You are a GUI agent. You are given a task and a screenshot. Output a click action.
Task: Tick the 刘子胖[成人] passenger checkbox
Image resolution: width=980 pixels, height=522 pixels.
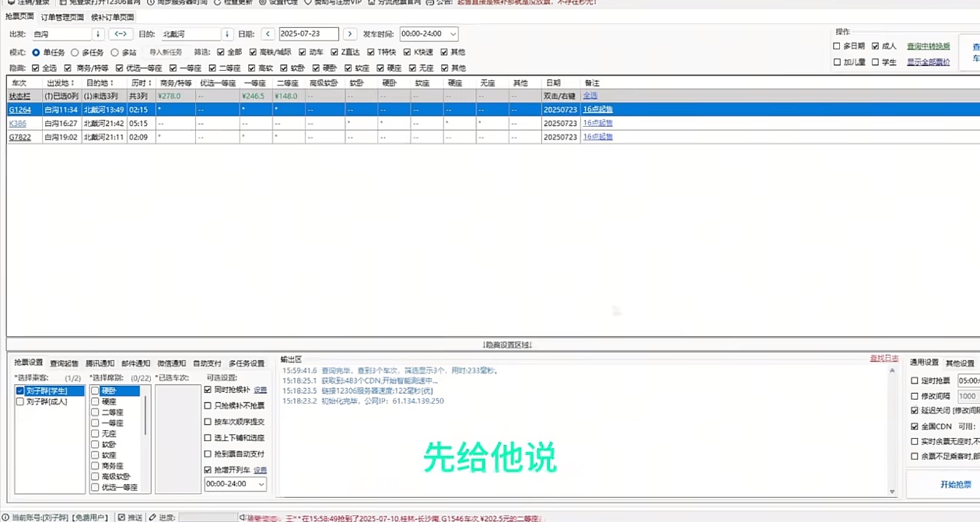(20, 401)
